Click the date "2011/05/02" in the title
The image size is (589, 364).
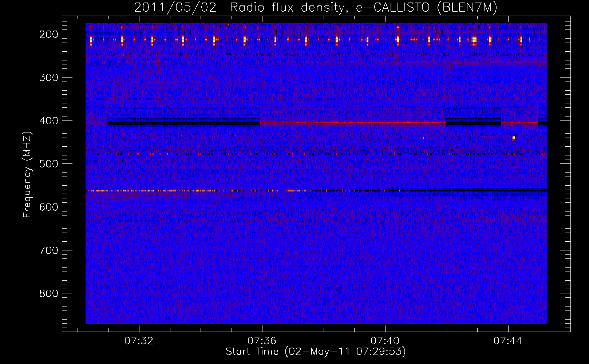(x=175, y=8)
